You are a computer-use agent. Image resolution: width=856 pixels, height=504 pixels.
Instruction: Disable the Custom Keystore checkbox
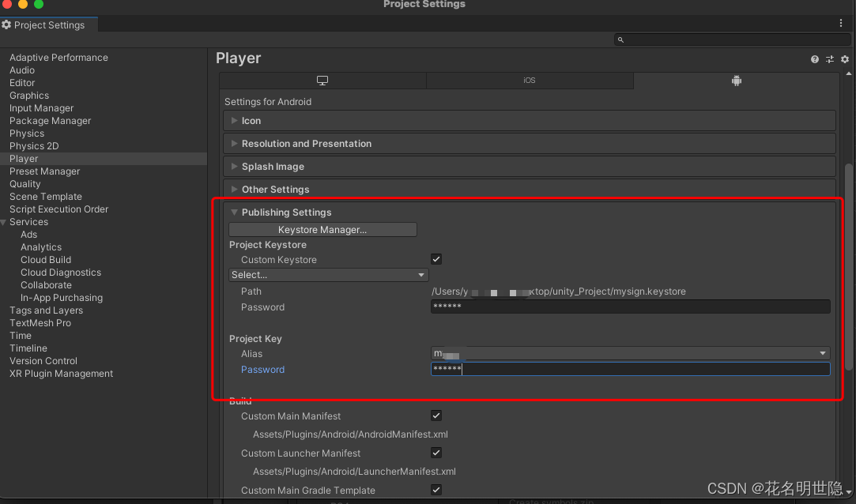tap(436, 258)
